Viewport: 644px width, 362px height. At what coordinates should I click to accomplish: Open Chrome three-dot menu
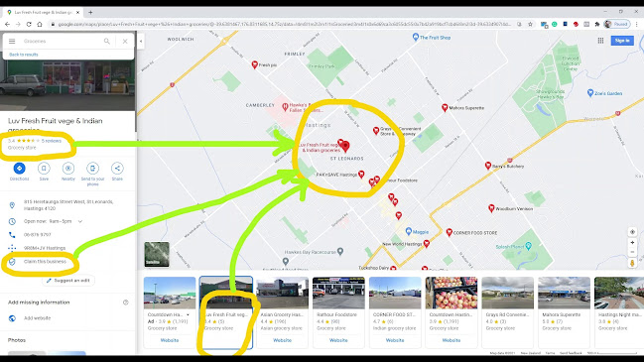tap(637, 24)
